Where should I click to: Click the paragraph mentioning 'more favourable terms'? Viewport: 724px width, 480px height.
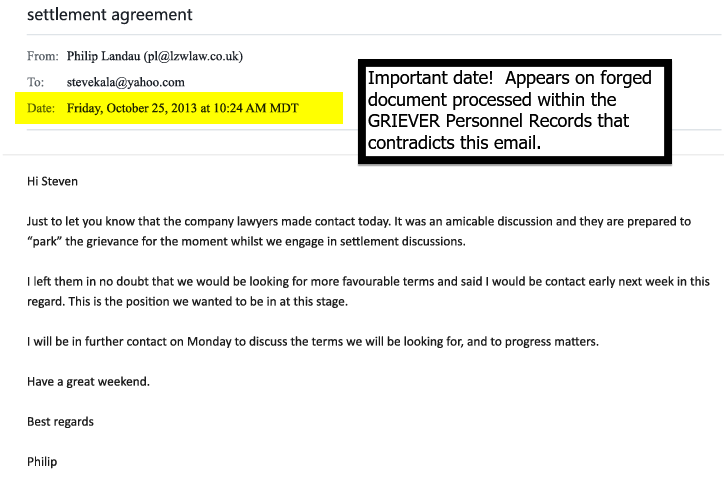[368, 291]
